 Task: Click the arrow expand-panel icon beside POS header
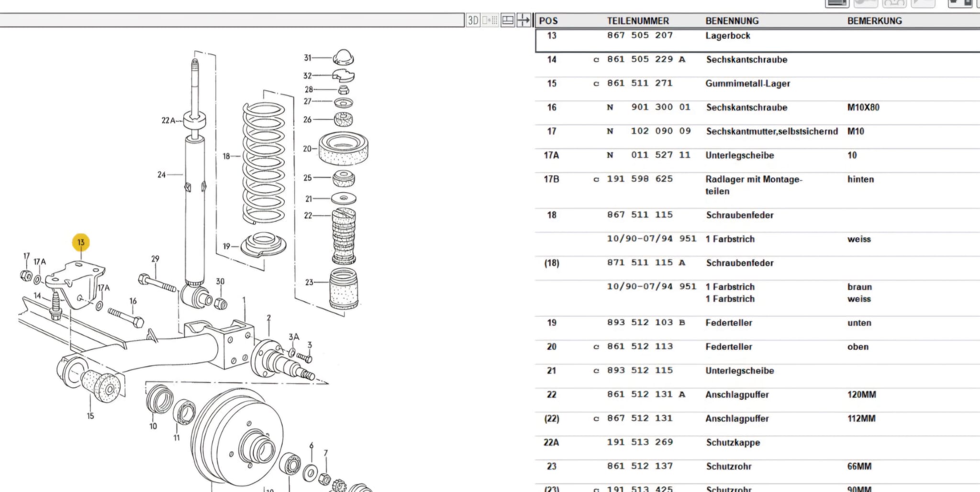tap(524, 20)
